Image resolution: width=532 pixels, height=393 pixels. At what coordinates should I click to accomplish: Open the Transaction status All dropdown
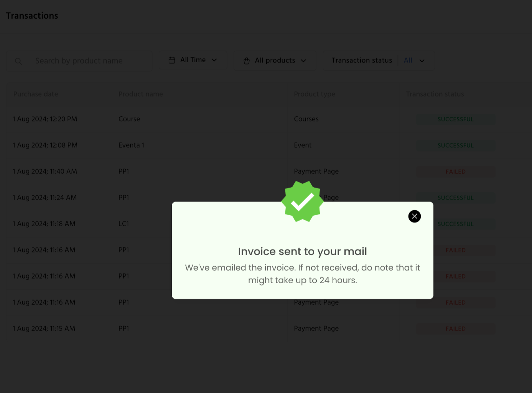point(379,61)
